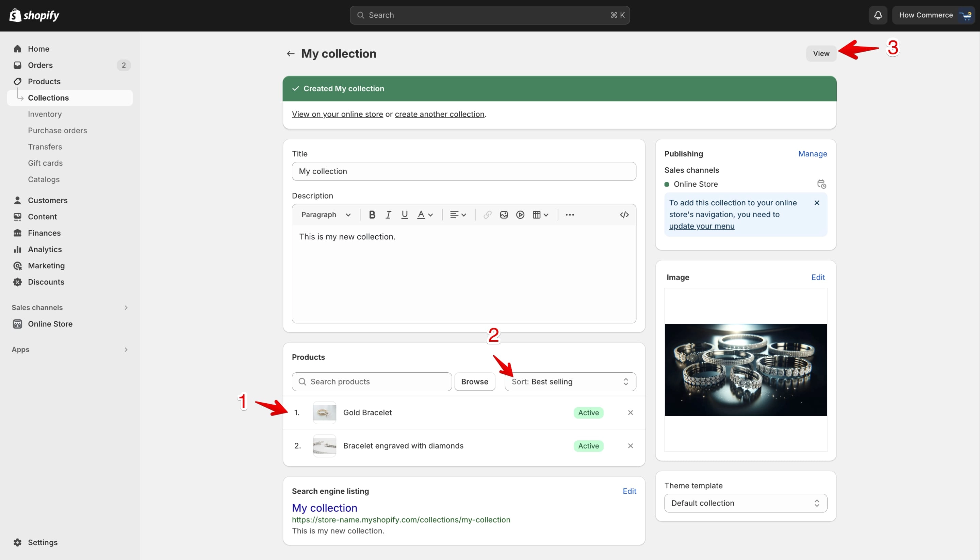Viewport: 980px width, 560px height.
Task: Insert an image into the description
Action: point(504,215)
